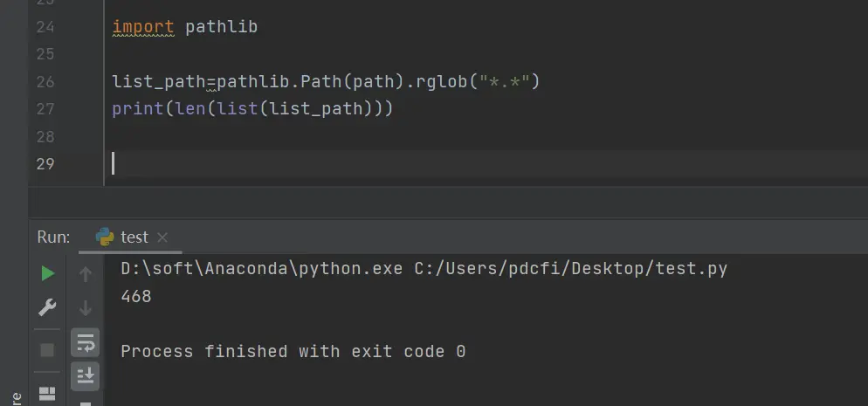Click line number 26 in the gutter
The height and width of the screenshot is (406, 868).
tap(45, 82)
